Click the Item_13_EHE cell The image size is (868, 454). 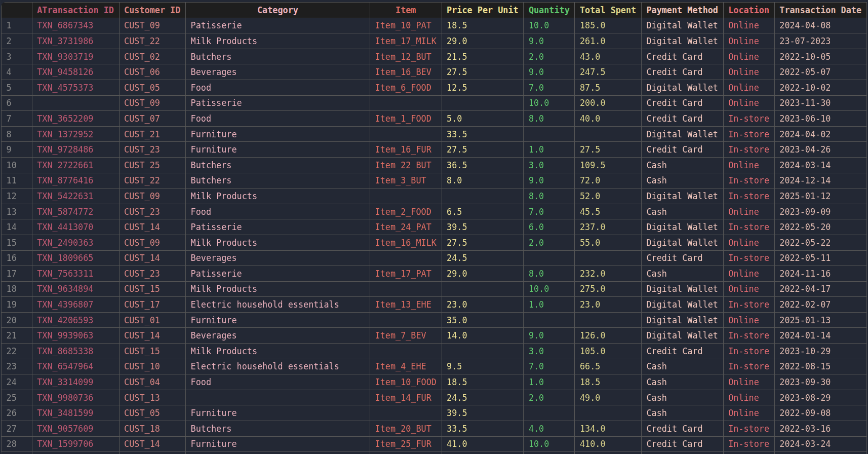[406, 305]
